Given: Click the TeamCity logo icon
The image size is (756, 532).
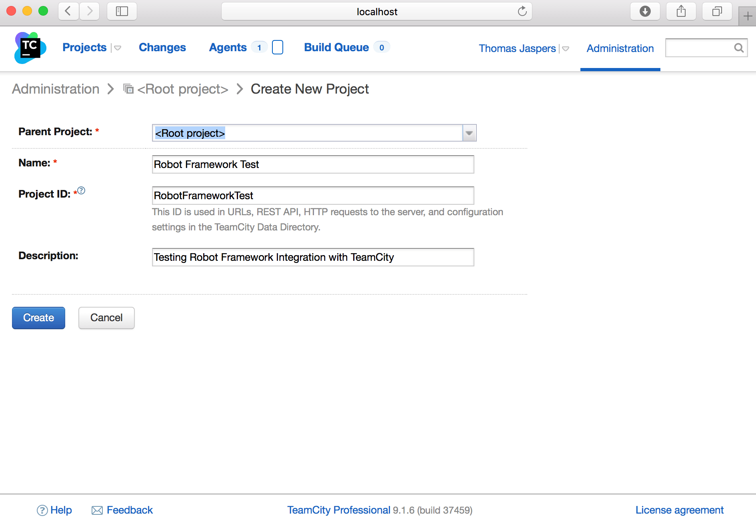Looking at the screenshot, I should point(30,48).
